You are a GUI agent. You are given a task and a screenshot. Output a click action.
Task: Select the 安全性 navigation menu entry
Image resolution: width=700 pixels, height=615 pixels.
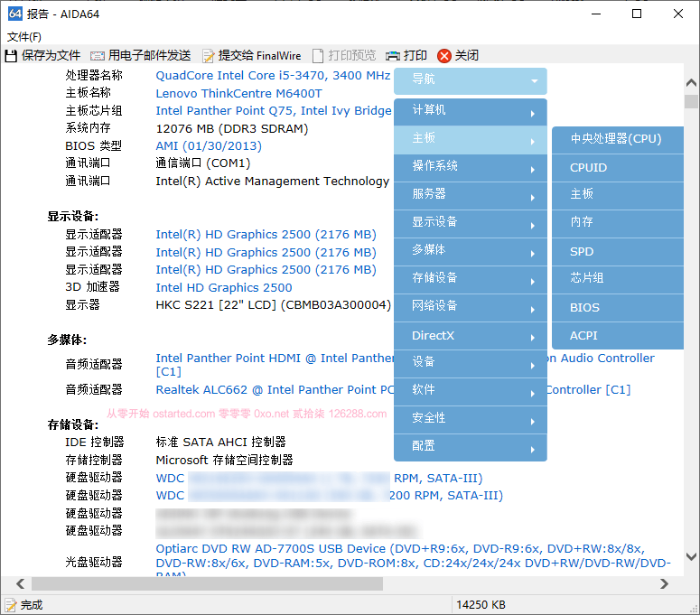(x=471, y=420)
